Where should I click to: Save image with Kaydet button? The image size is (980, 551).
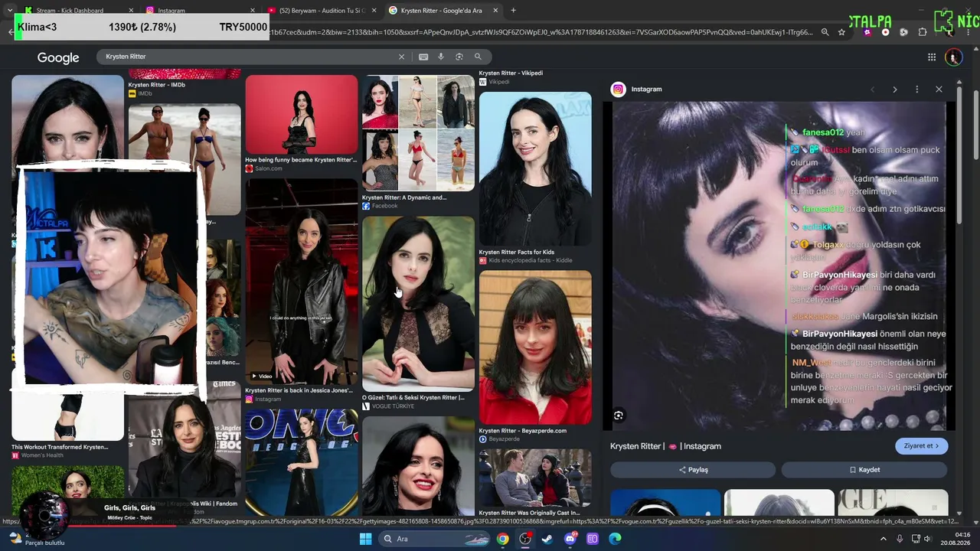pyautogui.click(x=864, y=470)
